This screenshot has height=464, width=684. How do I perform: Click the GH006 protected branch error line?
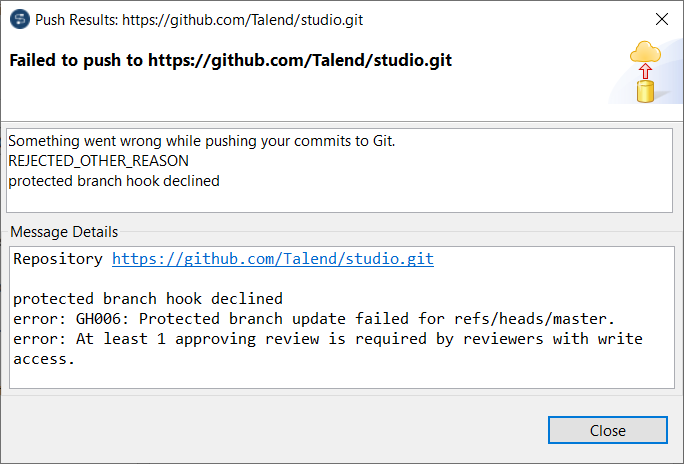click(313, 319)
